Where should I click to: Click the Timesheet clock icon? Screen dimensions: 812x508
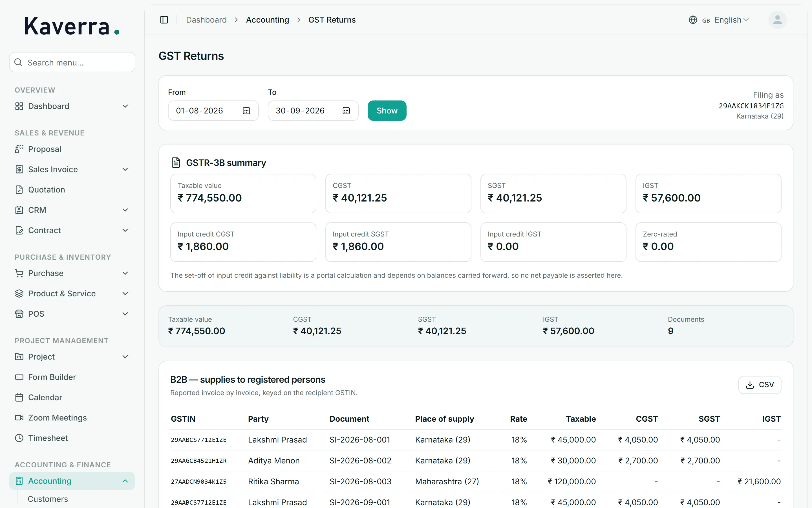[19, 438]
